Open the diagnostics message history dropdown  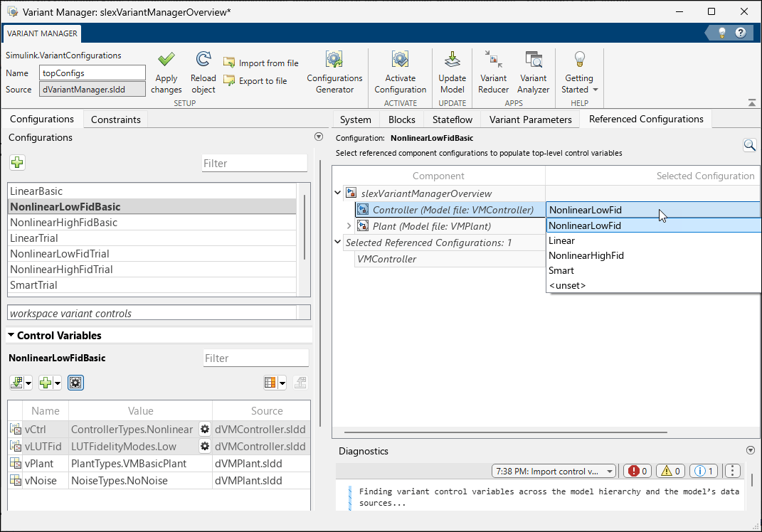click(610, 472)
